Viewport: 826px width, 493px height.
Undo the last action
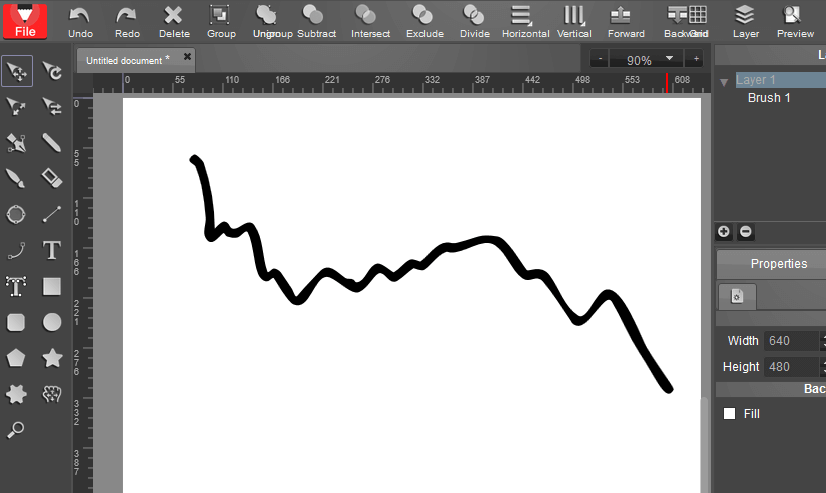[80, 22]
